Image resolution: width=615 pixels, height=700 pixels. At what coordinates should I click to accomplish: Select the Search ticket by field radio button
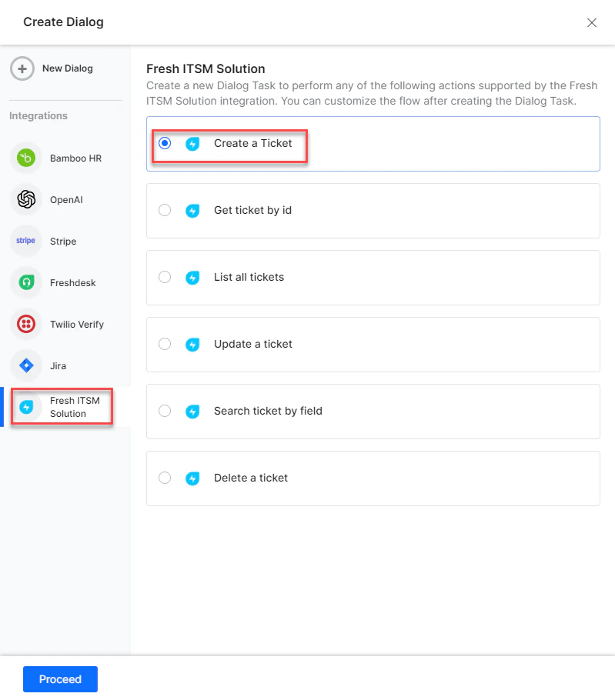[x=164, y=411]
